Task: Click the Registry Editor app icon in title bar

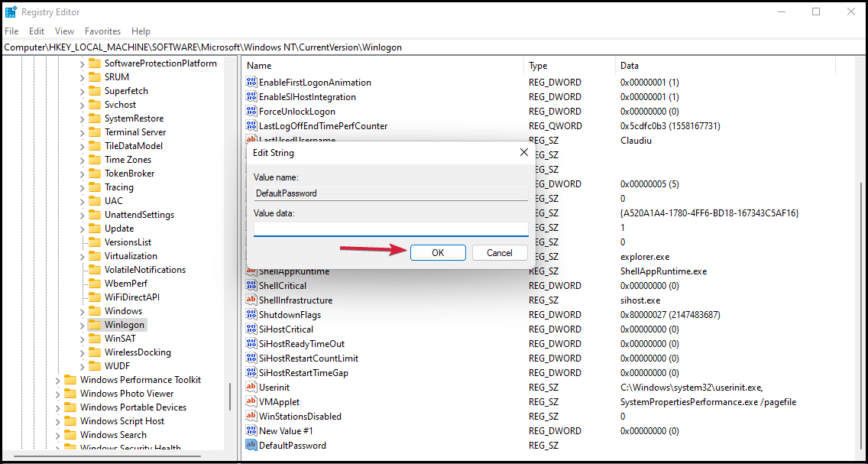Action: pos(11,11)
